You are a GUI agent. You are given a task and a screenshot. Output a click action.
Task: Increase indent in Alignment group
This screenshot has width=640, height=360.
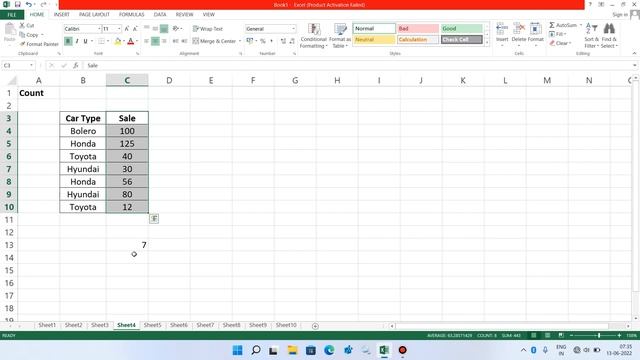pyautogui.click(x=184, y=41)
